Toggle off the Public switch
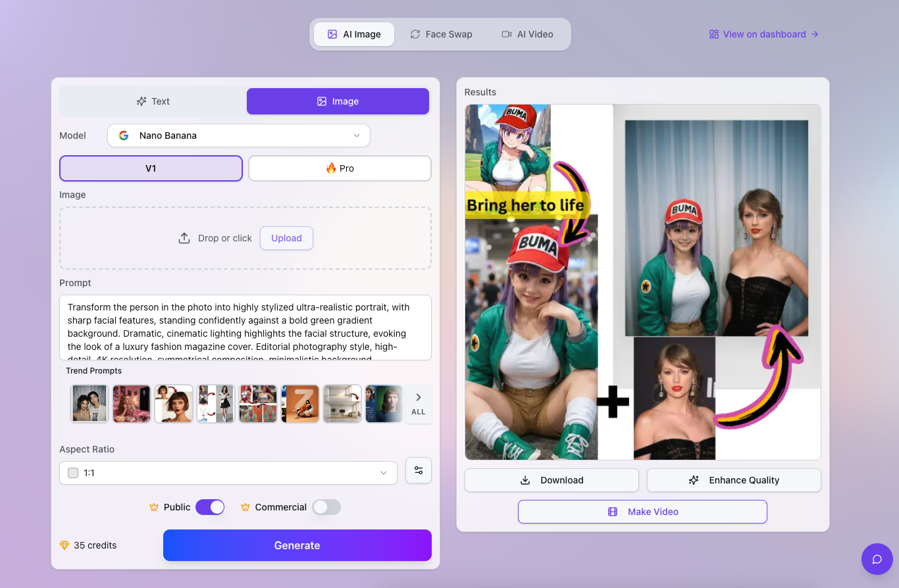899x588 pixels. point(210,507)
